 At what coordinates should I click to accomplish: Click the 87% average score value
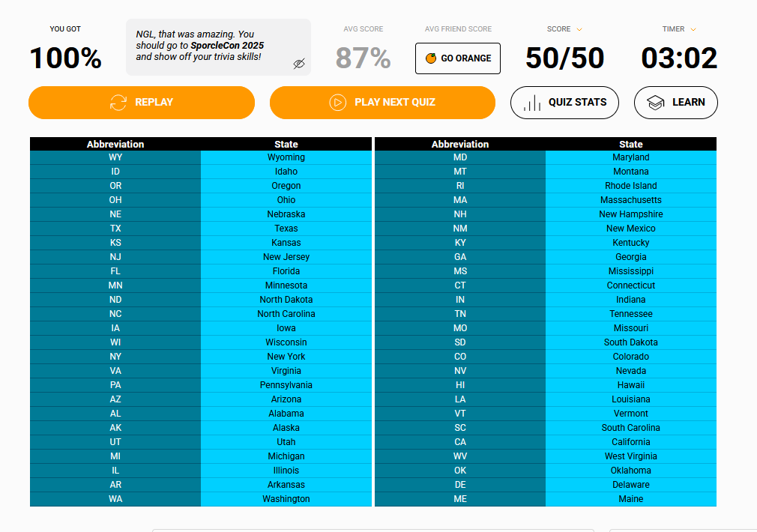point(363,58)
